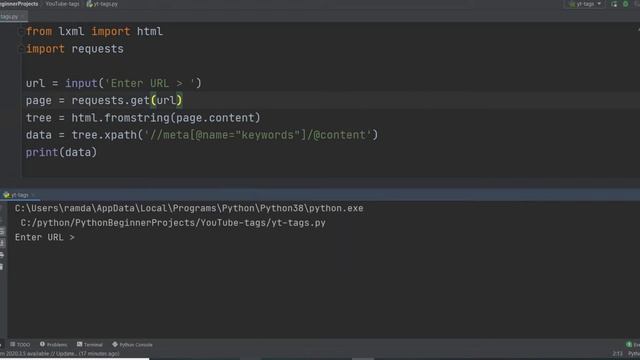
Task: Click the Event Log icon in bottom right
Action: (x=629, y=344)
